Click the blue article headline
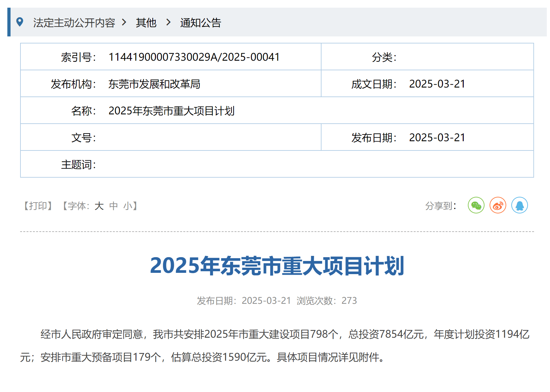This screenshot has width=550, height=392. pyautogui.click(x=277, y=266)
